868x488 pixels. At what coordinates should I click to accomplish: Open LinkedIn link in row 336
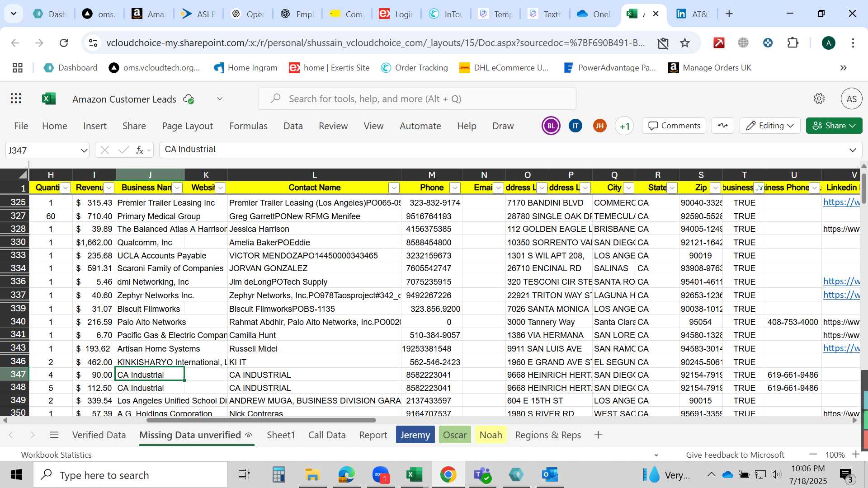pos(841,282)
